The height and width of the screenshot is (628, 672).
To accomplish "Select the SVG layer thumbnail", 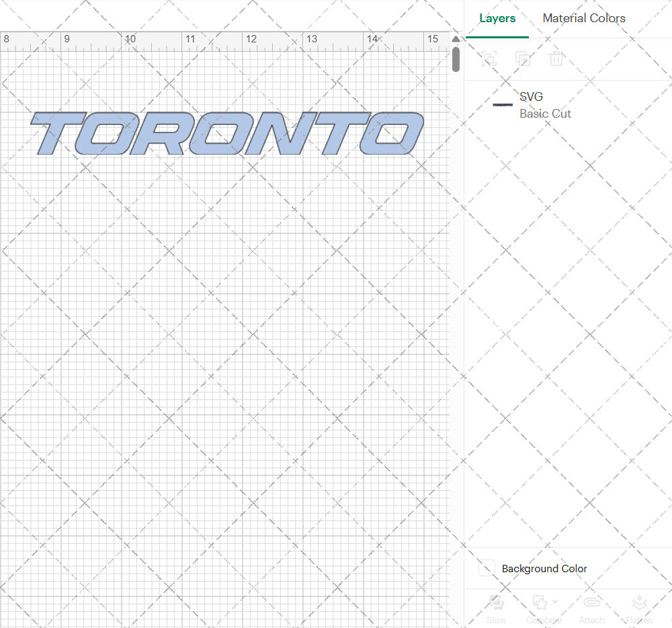I will pos(503,105).
